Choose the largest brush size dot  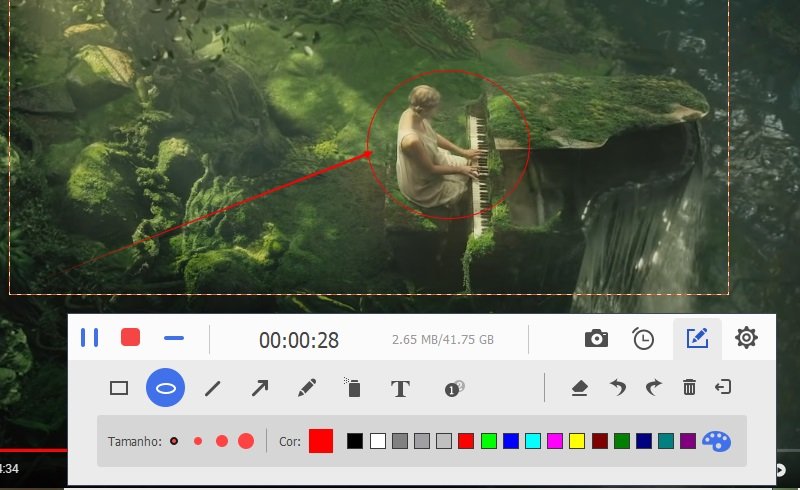click(x=246, y=441)
